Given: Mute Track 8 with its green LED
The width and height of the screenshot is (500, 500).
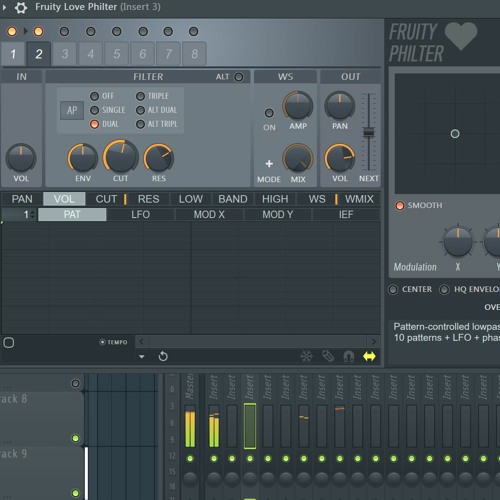Looking at the screenshot, I should [76, 438].
